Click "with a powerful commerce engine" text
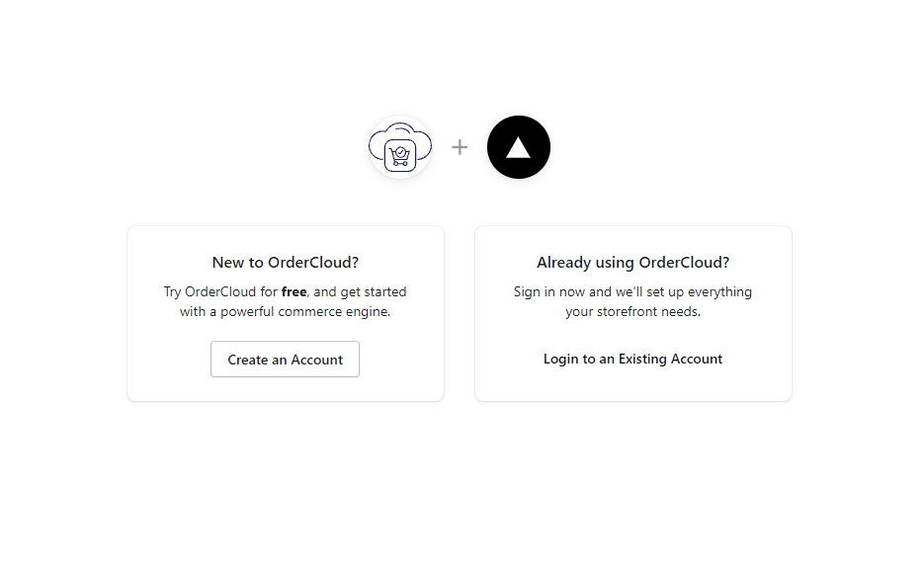This screenshot has height=564, width=924. [286, 312]
